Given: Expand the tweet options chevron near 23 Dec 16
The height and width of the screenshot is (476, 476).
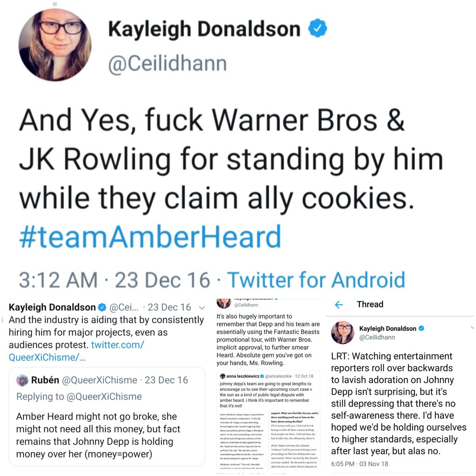Looking at the screenshot, I should (202, 308).
